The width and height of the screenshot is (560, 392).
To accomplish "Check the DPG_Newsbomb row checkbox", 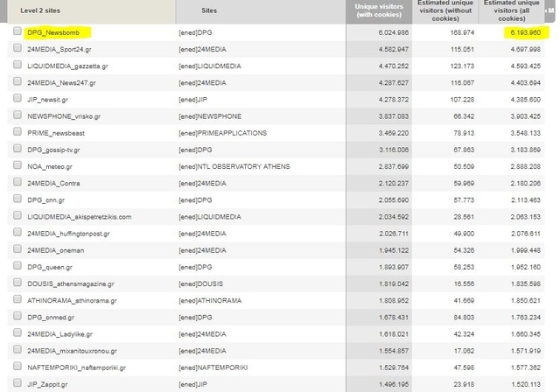I will tap(17, 31).
